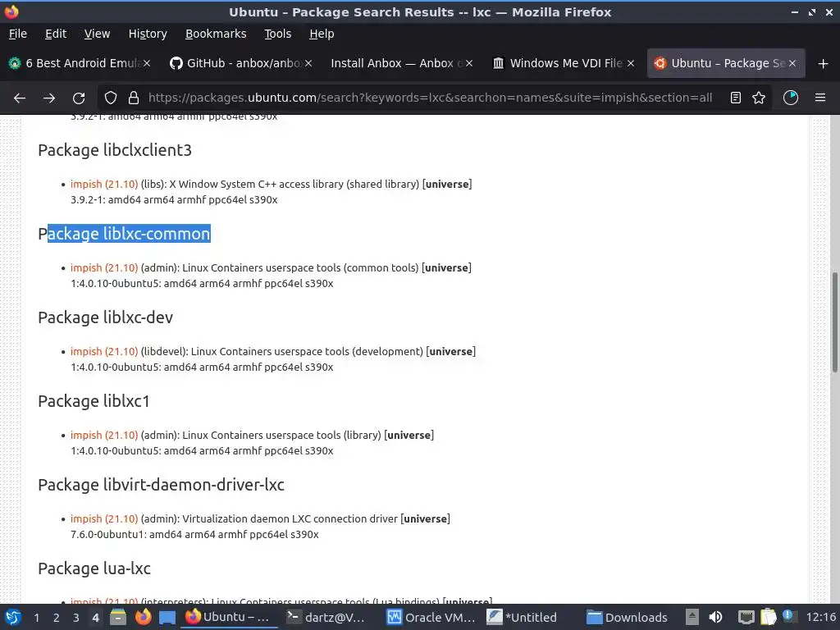This screenshot has width=840, height=630.
Task: Click the packages.ubuntu.com address bar
Action: pos(430,98)
